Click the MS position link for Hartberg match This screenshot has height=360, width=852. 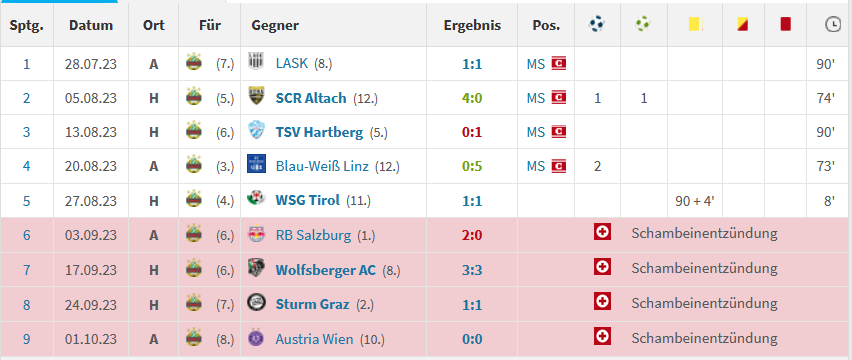(x=536, y=132)
